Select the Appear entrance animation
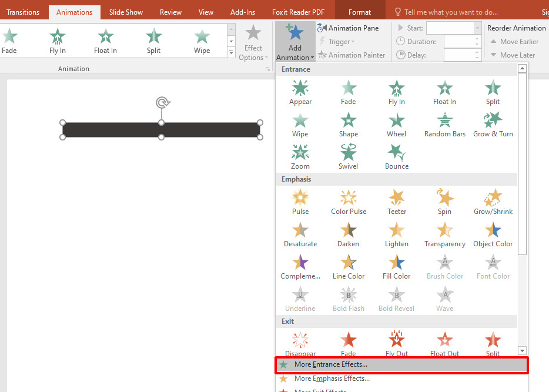549x392 pixels. pos(300,92)
